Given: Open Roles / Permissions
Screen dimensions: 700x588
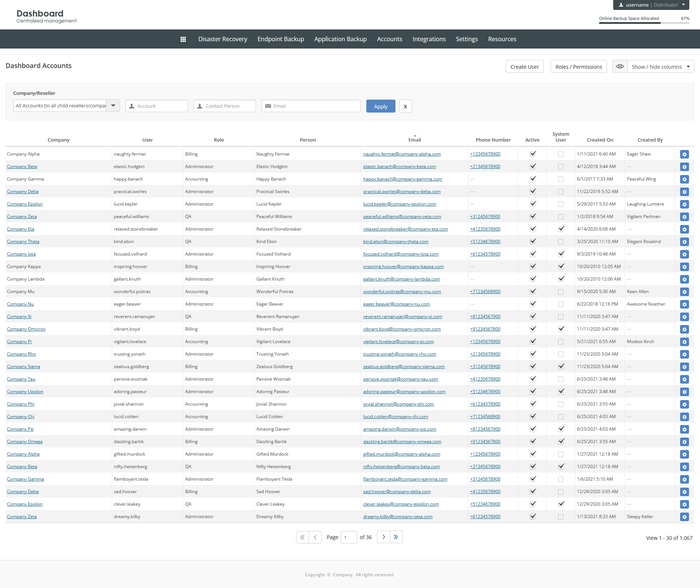Looking at the screenshot, I should pyautogui.click(x=579, y=67).
